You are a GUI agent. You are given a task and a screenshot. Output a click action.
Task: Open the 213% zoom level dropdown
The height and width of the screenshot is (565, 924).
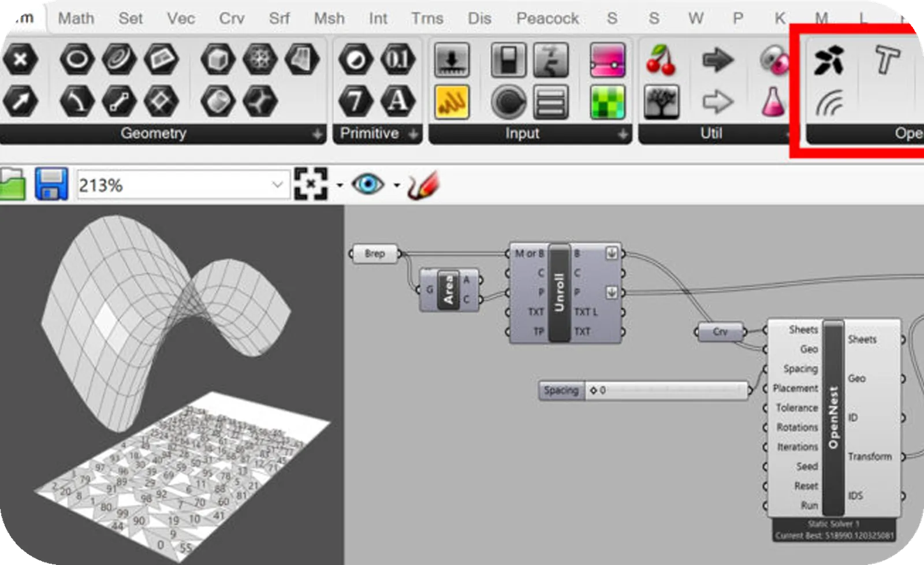(x=277, y=185)
